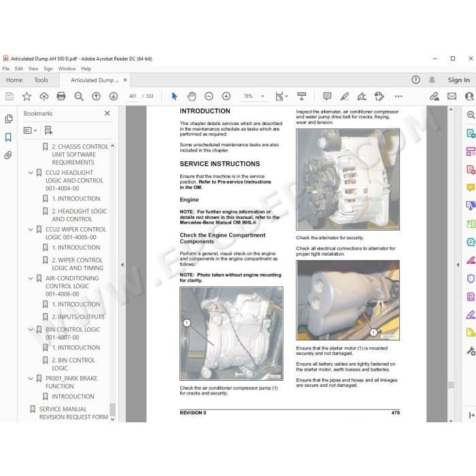
Task: Open Comment tool yellow icon in right pane
Action: point(471,188)
